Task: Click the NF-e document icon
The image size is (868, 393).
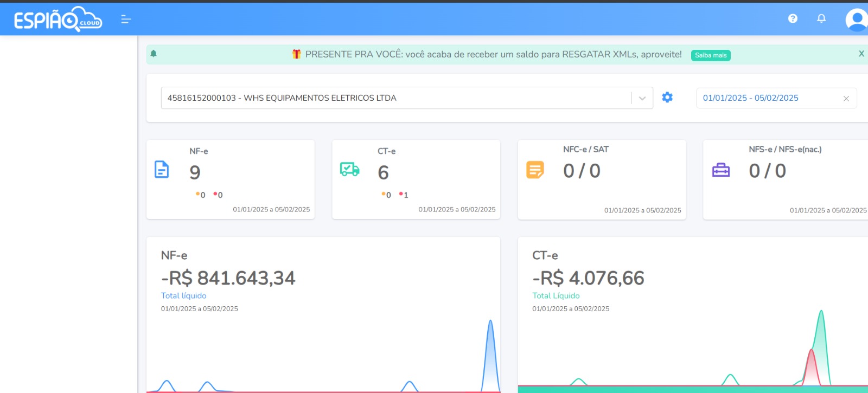Action: tap(162, 170)
